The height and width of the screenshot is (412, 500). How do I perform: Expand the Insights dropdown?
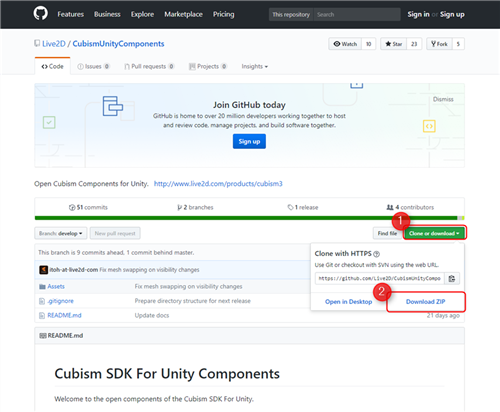(x=255, y=66)
